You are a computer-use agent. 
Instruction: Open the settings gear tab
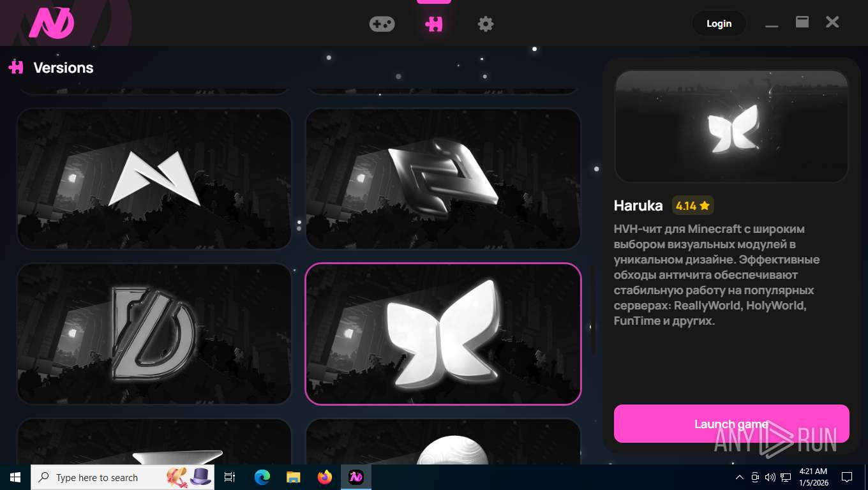click(x=486, y=24)
